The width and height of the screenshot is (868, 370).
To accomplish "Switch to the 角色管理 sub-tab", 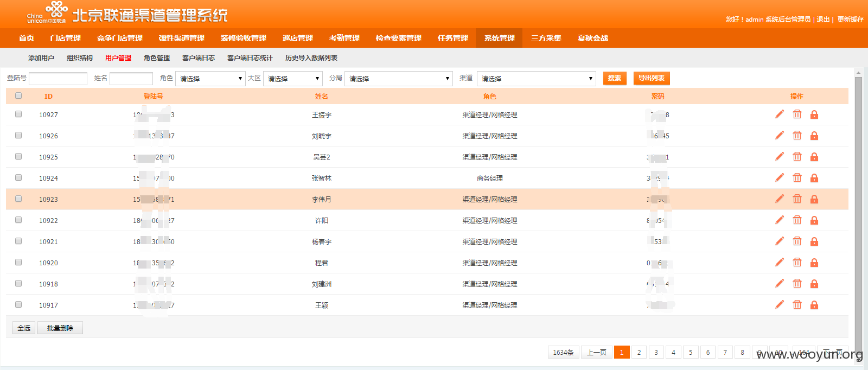I will tap(157, 58).
